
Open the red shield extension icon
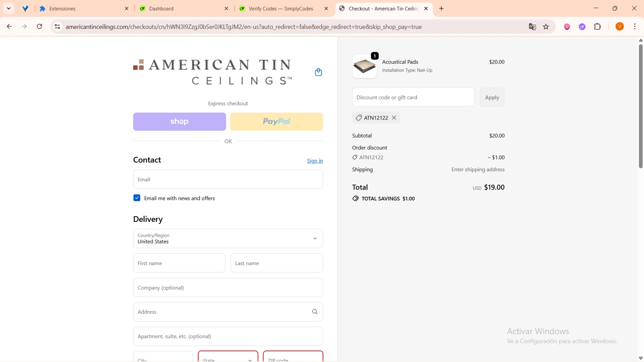pos(567,27)
